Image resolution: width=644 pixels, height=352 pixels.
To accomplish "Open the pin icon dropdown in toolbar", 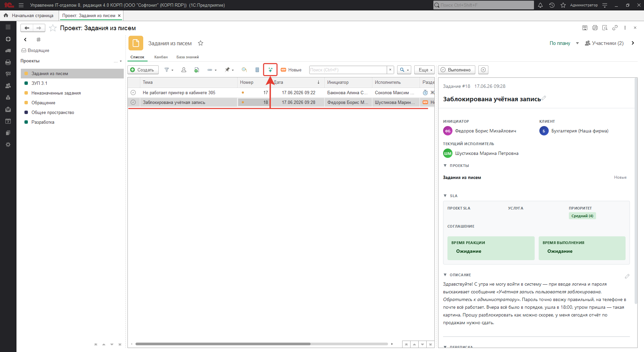I will pos(229,70).
